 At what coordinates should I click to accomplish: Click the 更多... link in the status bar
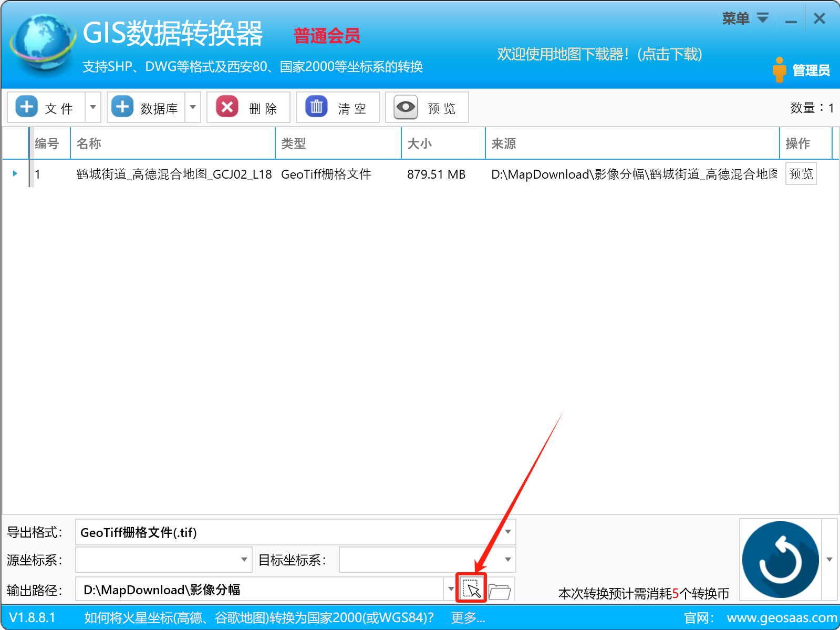tap(468, 617)
